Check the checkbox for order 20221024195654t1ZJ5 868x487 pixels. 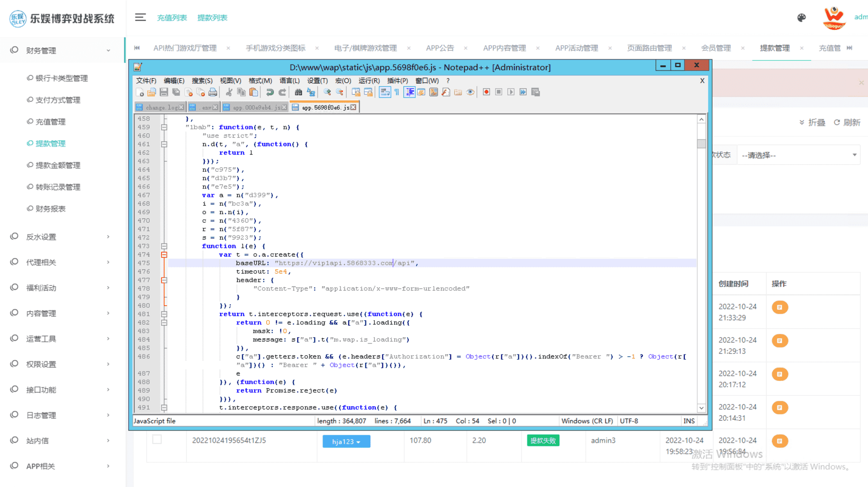(x=157, y=439)
